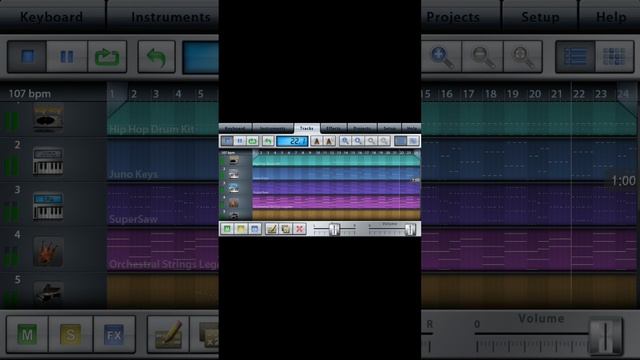Image resolution: width=640 pixels, height=360 pixels.
Task: Switch to grid view in the large background view
Action: coord(614,57)
